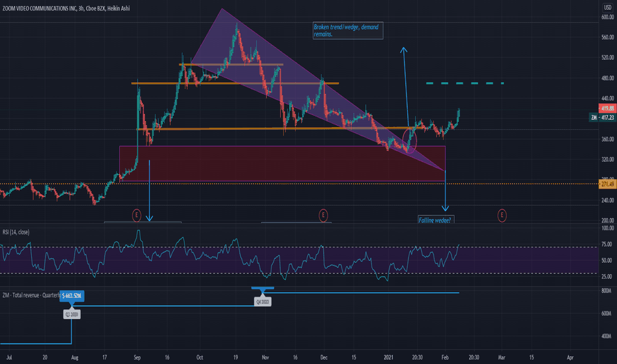Click the Q2 2020 revenue marker label
The height and width of the screenshot is (364, 617).
point(72,314)
